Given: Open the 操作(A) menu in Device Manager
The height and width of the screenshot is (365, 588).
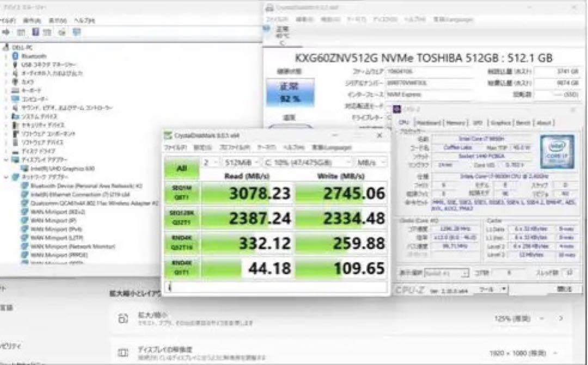Looking at the screenshot, I should tap(32, 21).
